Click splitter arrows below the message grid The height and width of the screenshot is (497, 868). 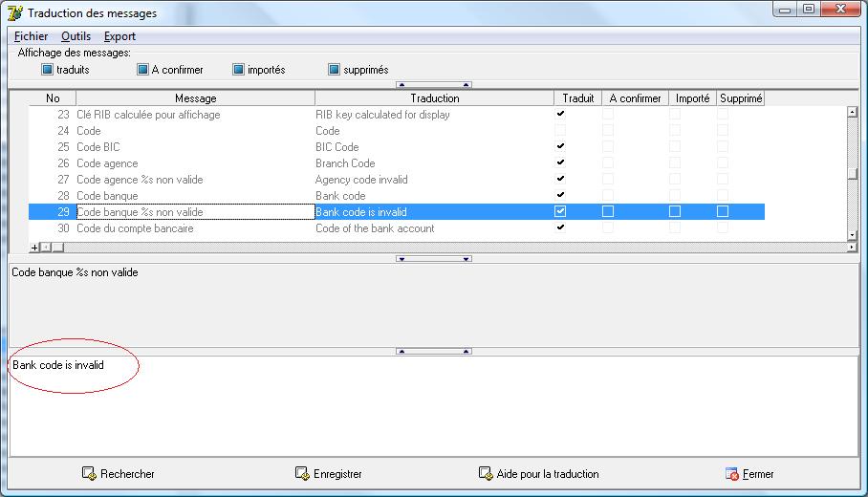tap(434, 259)
